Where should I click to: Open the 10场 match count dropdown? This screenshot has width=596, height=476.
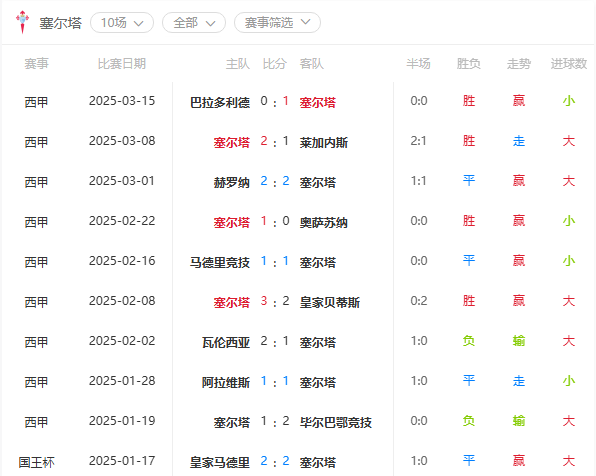[x=122, y=23]
